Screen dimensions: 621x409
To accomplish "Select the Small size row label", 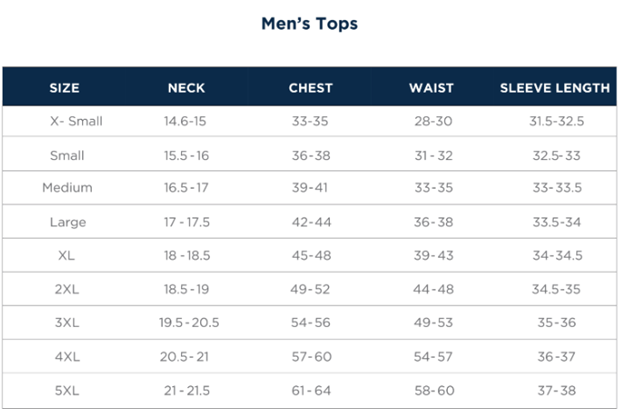I will coord(67,156).
